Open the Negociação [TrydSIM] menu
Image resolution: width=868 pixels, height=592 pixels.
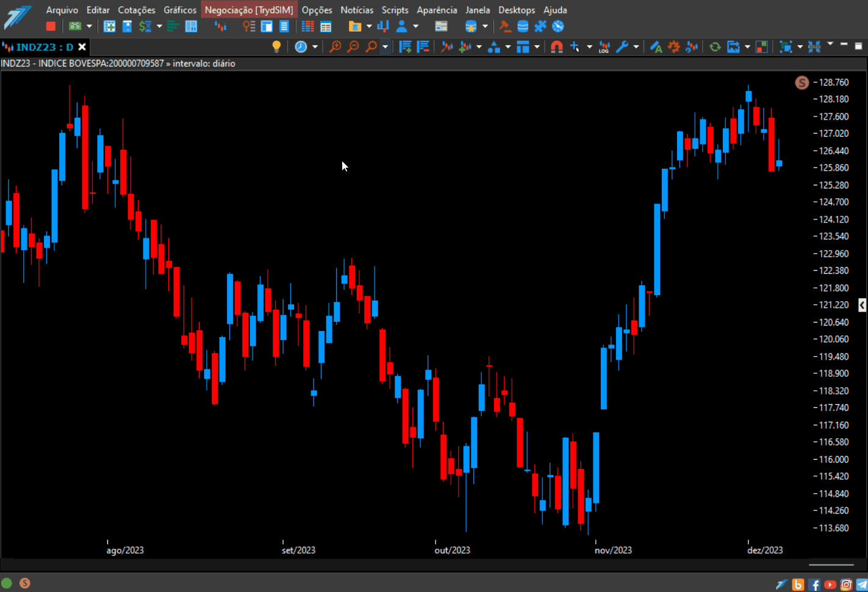[249, 10]
